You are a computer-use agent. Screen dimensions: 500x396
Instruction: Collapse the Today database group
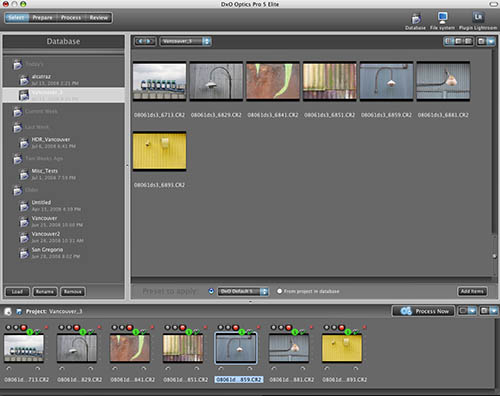point(18,64)
